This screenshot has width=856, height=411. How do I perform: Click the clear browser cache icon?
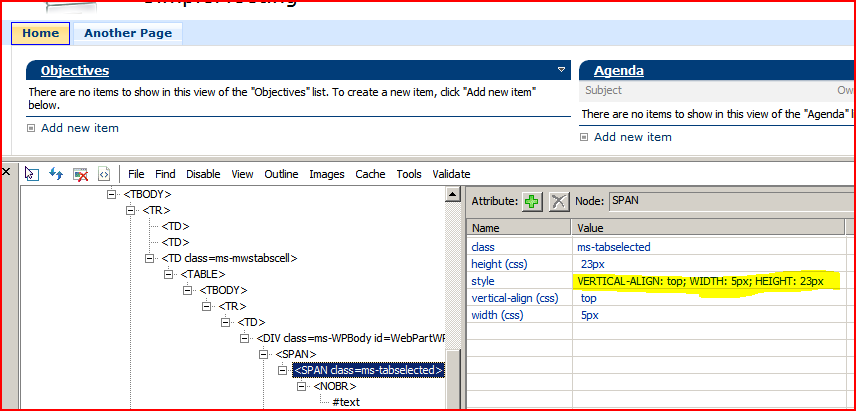[81, 174]
